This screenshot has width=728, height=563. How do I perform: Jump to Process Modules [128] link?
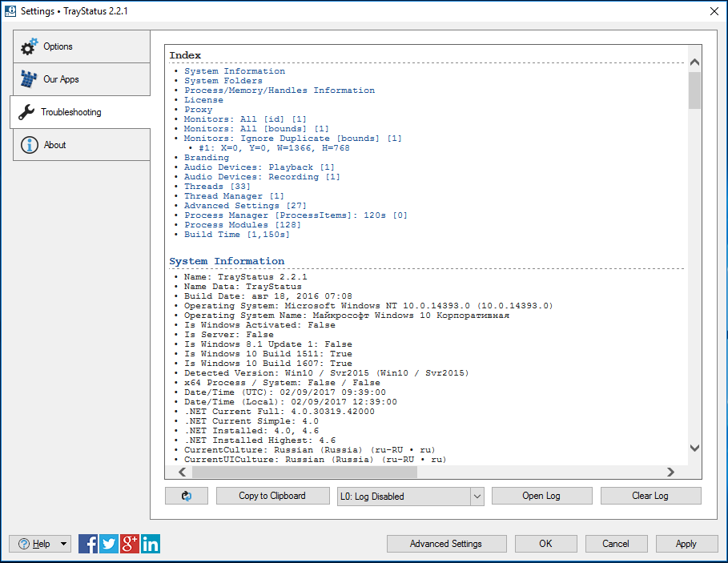243,225
